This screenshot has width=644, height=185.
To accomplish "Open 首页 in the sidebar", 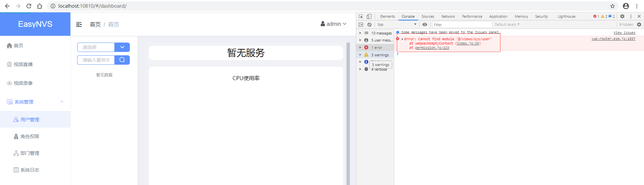I will tap(35, 46).
